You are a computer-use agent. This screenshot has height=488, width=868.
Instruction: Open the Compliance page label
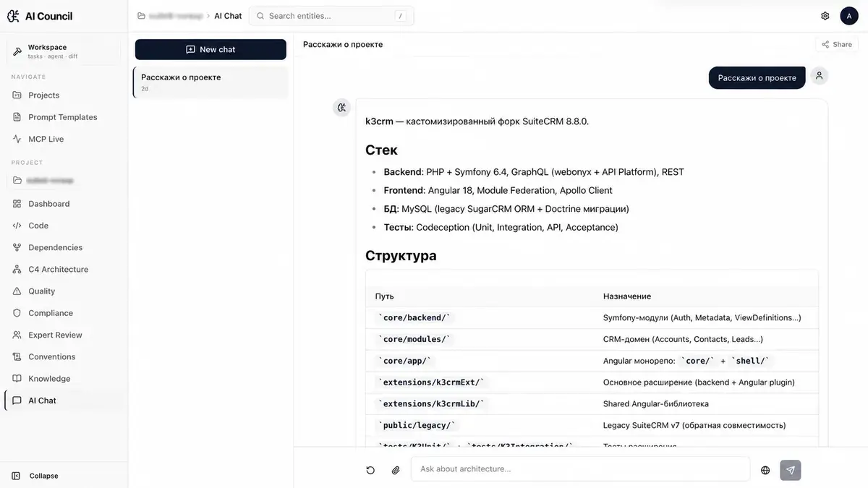tap(51, 313)
